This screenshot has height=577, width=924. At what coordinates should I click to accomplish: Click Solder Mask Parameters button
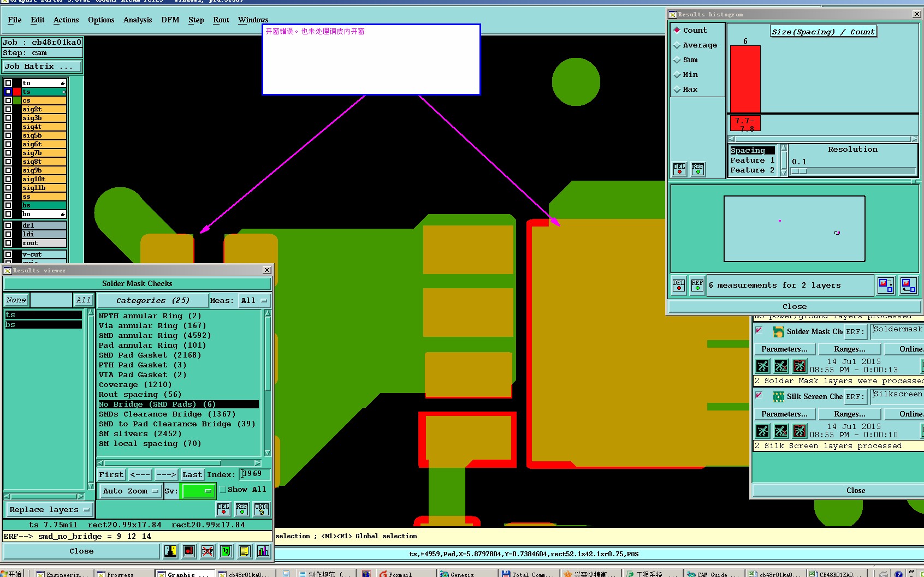click(784, 349)
